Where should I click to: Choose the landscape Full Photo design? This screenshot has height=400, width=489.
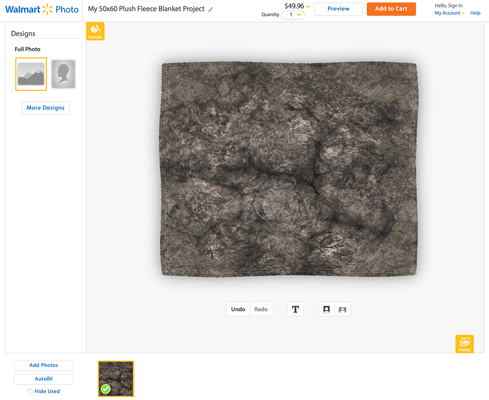31,74
